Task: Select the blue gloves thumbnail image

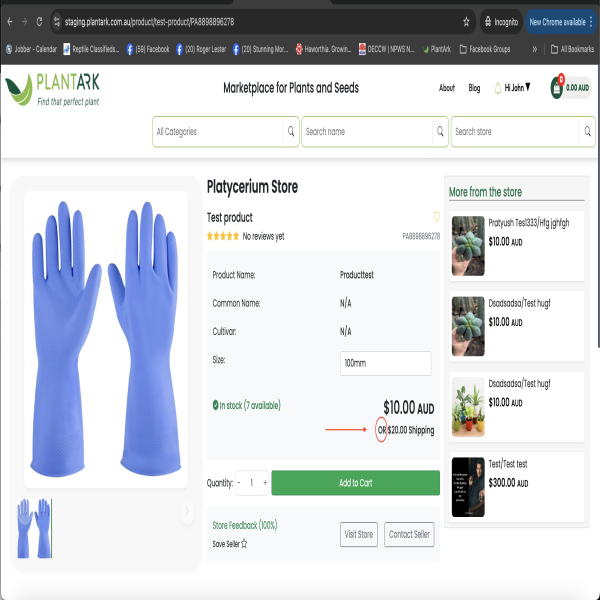Action: click(35, 528)
